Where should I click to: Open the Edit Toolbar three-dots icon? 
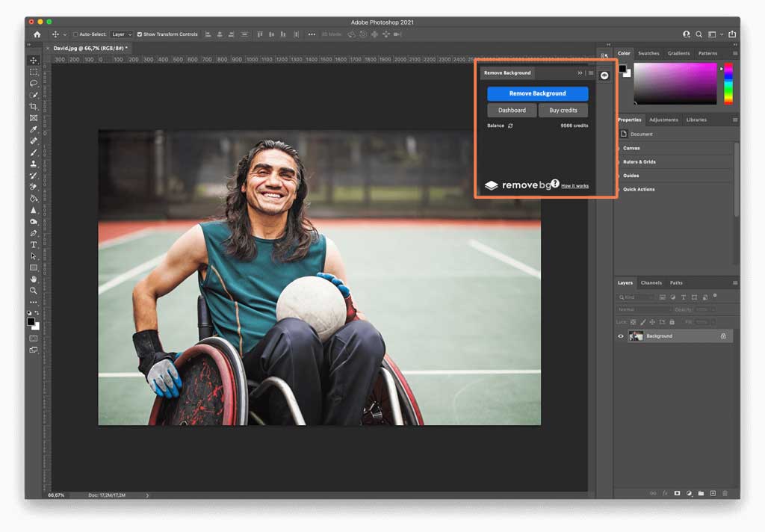(34, 302)
